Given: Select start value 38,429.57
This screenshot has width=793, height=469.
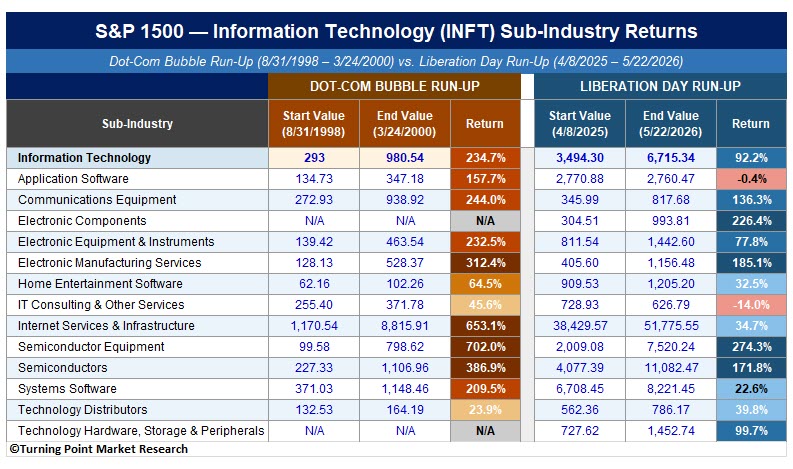Looking at the screenshot, I should click(x=580, y=326).
